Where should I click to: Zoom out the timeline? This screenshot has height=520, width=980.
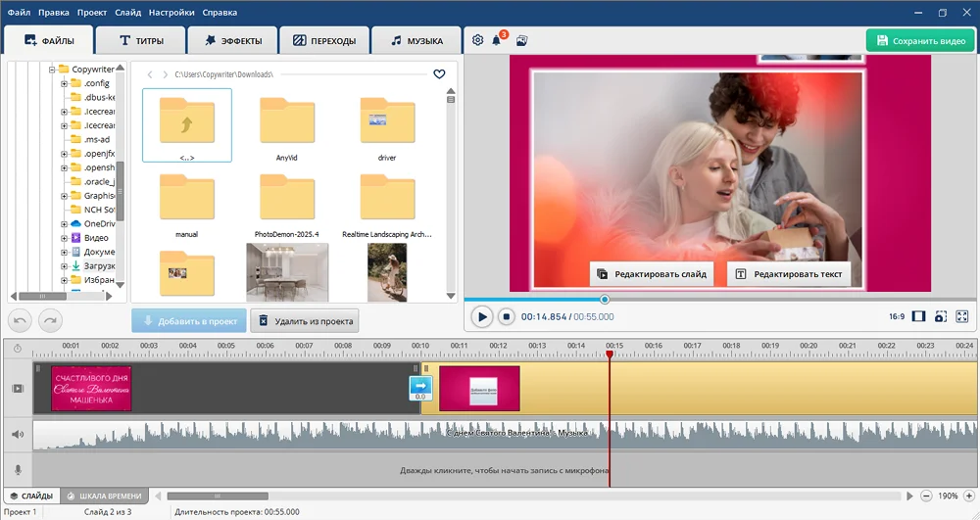(x=926, y=496)
